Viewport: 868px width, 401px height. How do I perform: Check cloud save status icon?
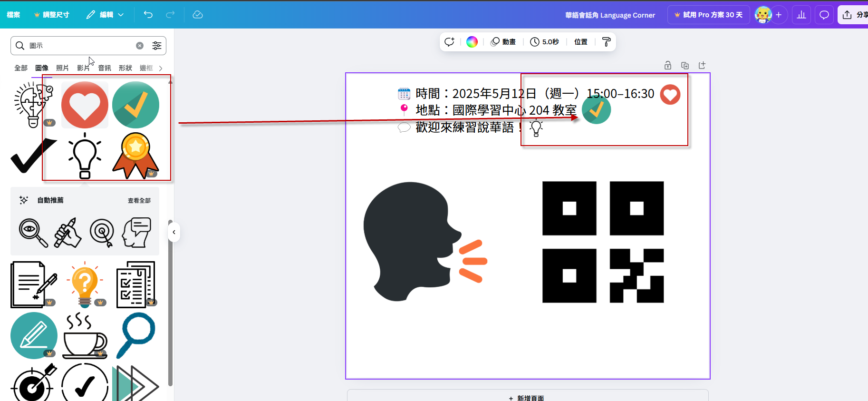(198, 15)
